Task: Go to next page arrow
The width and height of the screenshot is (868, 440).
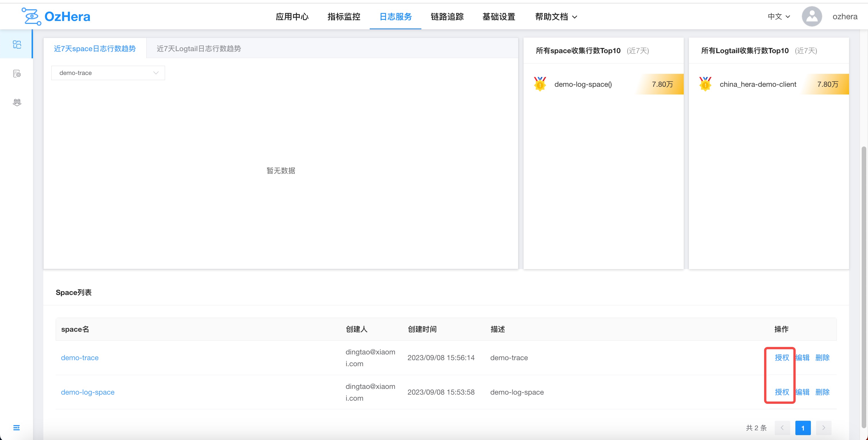Action: (x=824, y=428)
